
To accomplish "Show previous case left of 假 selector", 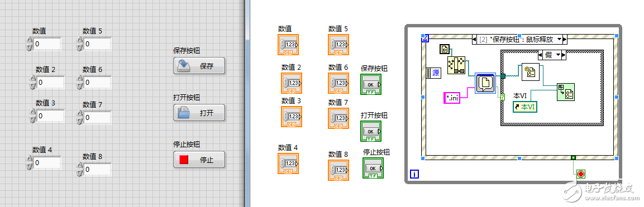I will (540, 55).
